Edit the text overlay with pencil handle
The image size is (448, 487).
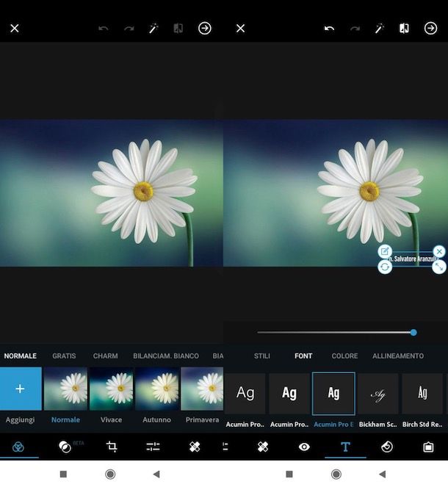pos(385,251)
